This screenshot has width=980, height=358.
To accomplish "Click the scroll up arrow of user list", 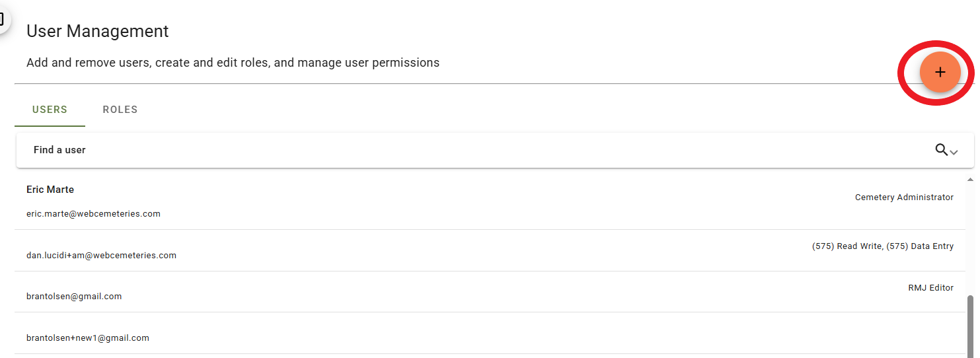I will pyautogui.click(x=970, y=180).
